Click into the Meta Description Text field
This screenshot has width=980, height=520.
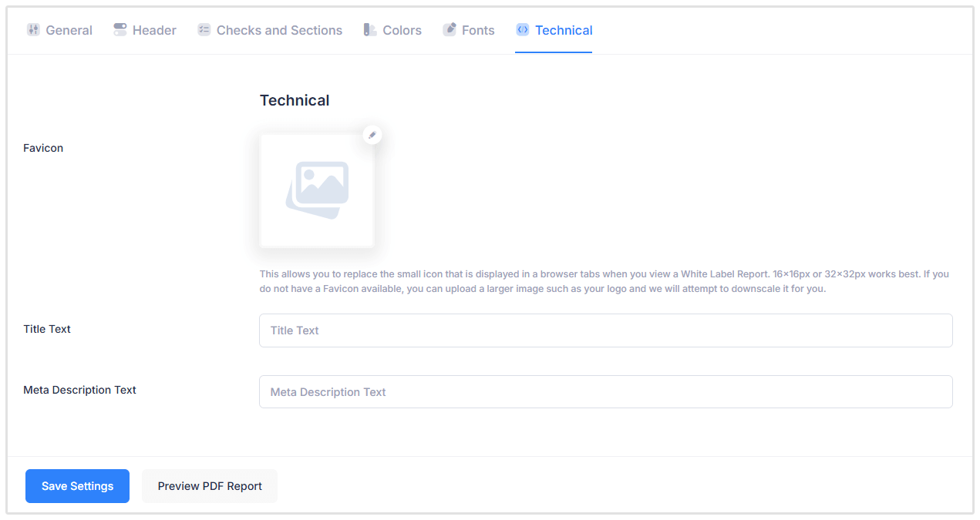tap(605, 392)
